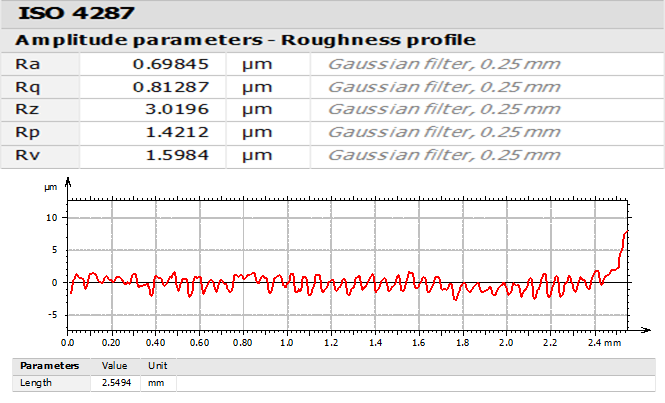Select the Rp value 1.4212
665x403 pixels.
point(177,132)
